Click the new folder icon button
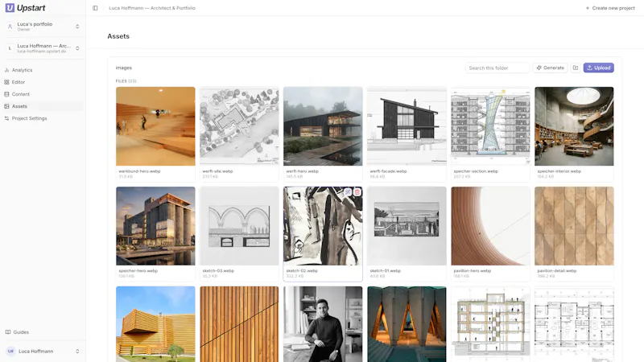 576,68
